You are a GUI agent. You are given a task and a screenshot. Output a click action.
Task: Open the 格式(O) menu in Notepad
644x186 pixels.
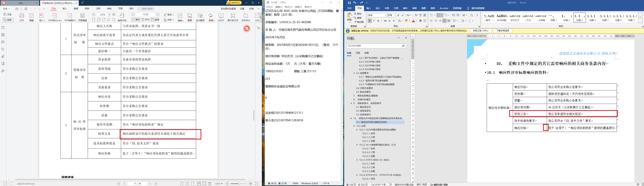[288, 7]
